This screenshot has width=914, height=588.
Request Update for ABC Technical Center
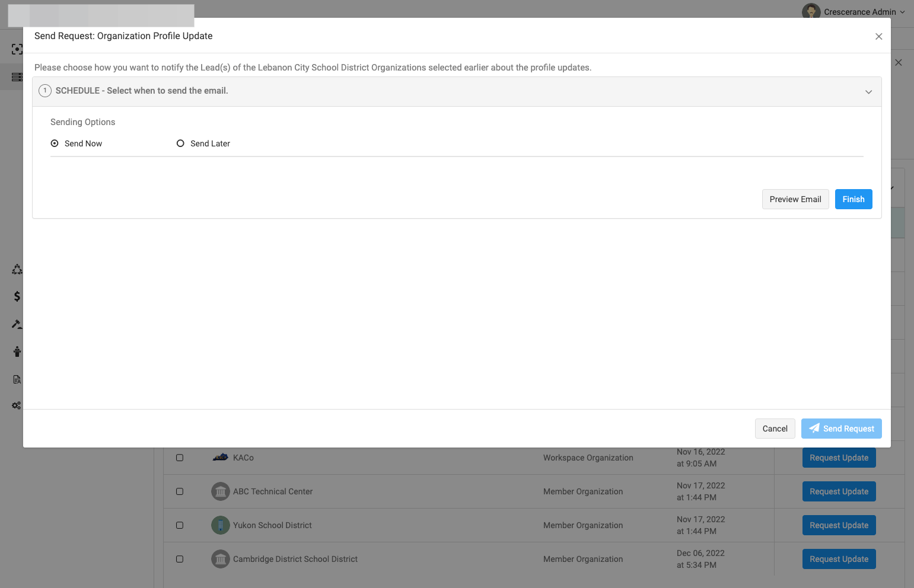[x=839, y=491]
